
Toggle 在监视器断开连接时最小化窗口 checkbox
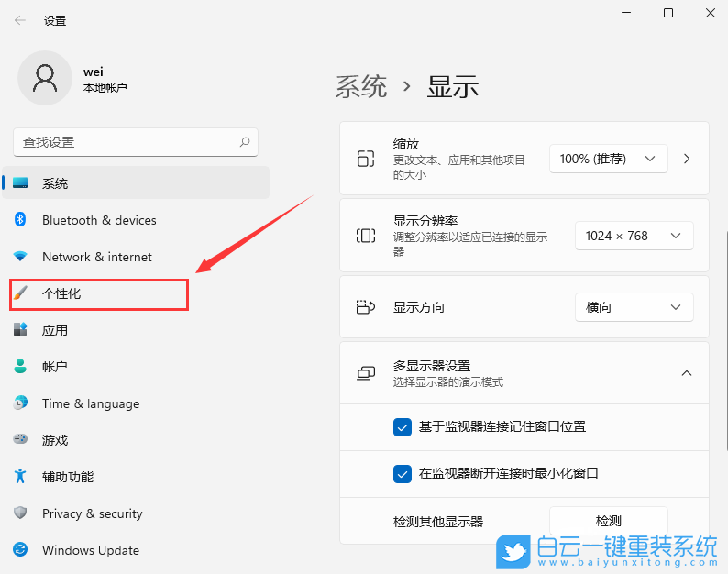(403, 474)
